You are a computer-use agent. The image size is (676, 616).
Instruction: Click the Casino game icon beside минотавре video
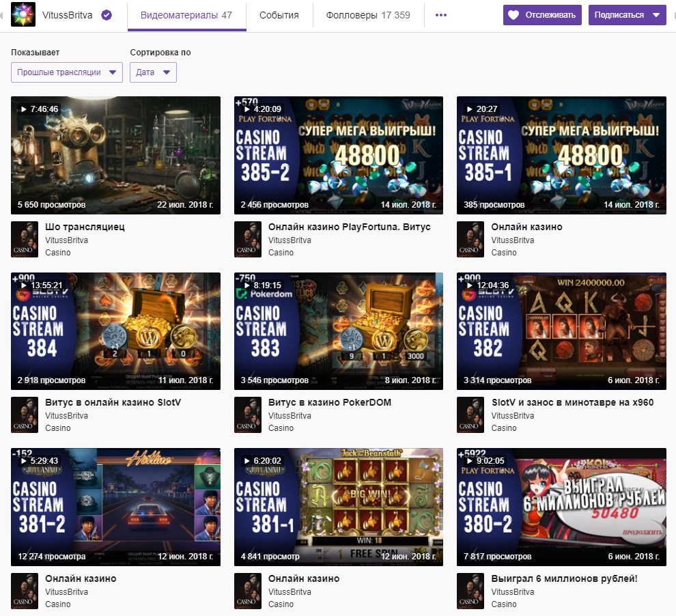tap(470, 415)
